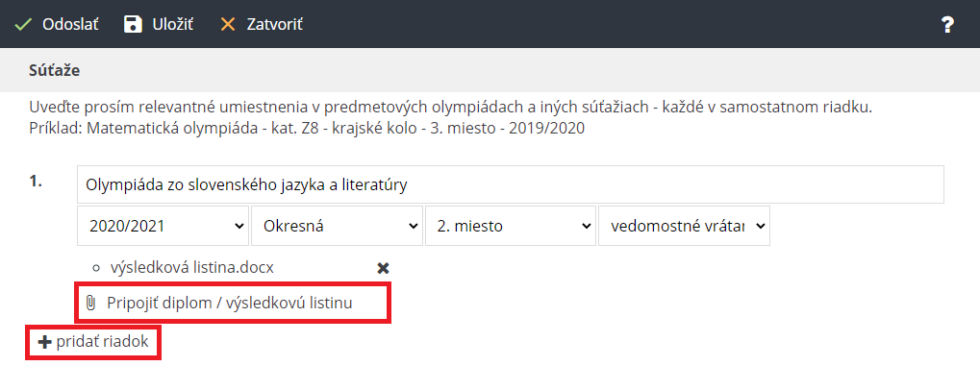Click the pridať riadok link
Viewport: 980px width, 366px height.
pyautogui.click(x=103, y=342)
